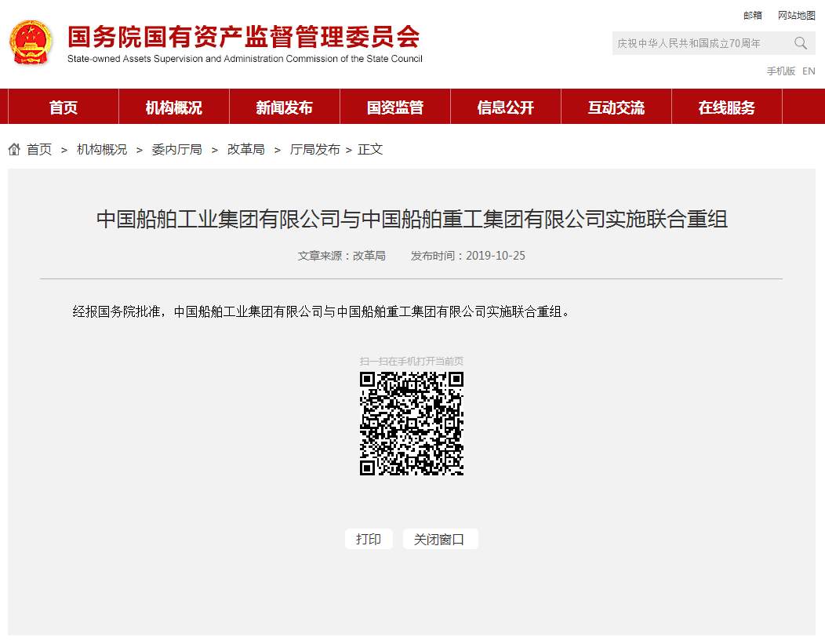Click the article headline text
This screenshot has width=825, height=644.
[x=412, y=219]
